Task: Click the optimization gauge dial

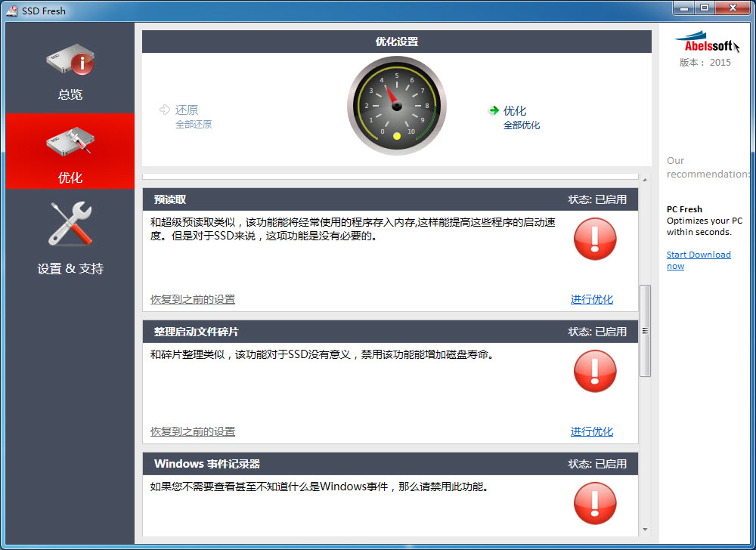Action: tap(396, 106)
